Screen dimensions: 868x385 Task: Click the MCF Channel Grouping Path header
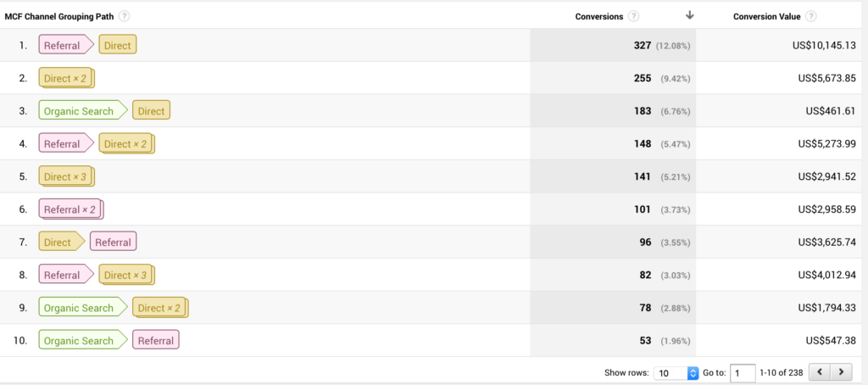[59, 16]
